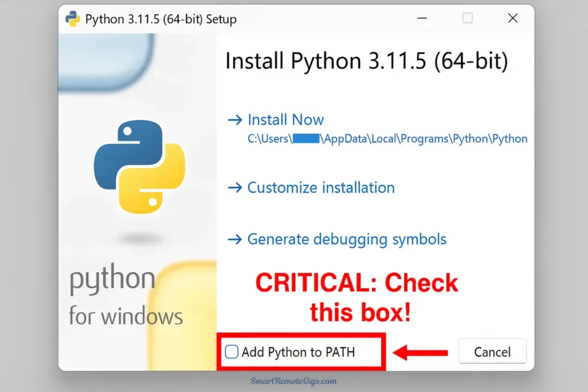Screen dimensions: 588x392
Task: Click the disabled maximize button
Action: (x=467, y=18)
